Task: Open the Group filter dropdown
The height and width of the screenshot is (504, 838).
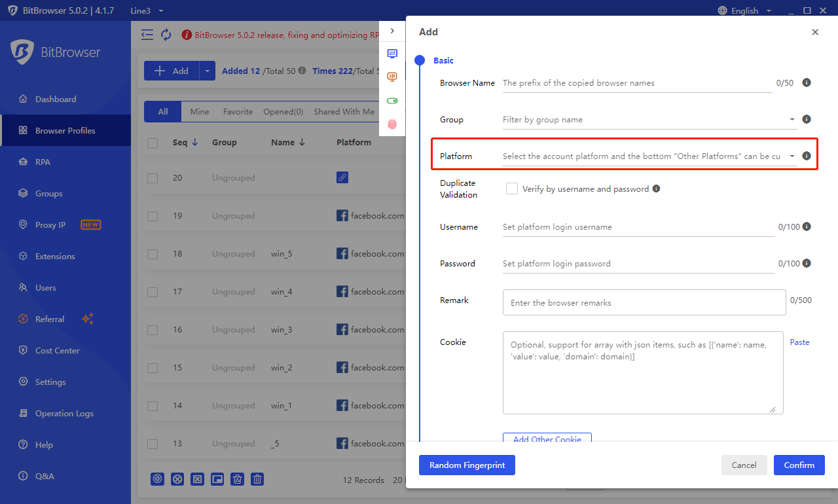Action: pyautogui.click(x=649, y=120)
